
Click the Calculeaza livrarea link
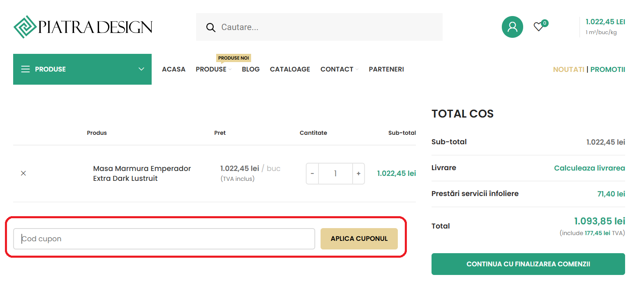tap(589, 168)
